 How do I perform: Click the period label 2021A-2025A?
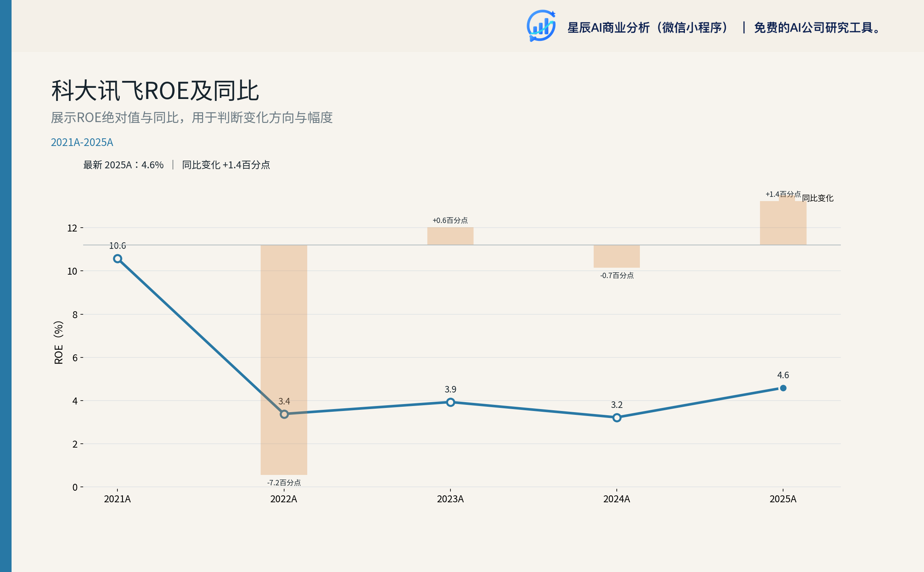click(x=82, y=143)
